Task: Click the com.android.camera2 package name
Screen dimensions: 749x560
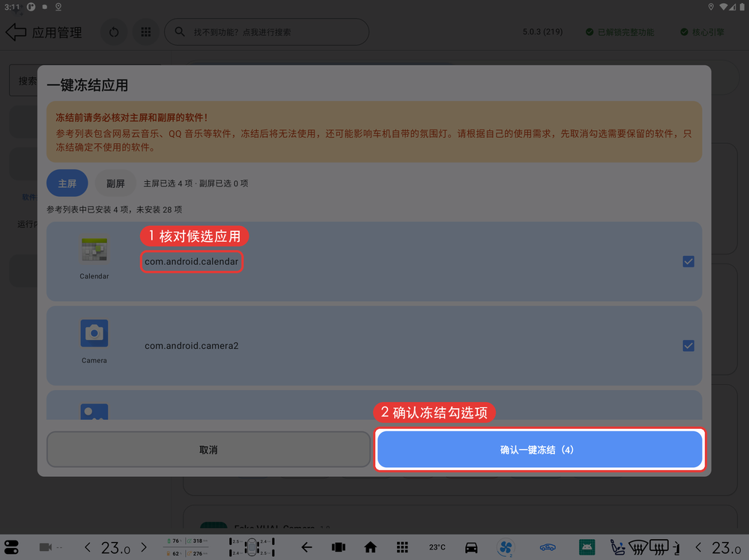Action: click(x=192, y=346)
